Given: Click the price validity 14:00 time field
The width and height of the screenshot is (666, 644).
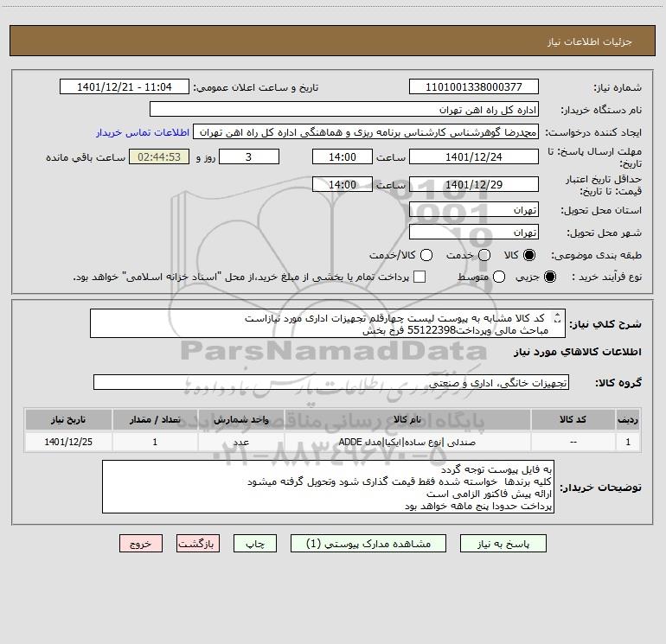Looking at the screenshot, I should (343, 184).
